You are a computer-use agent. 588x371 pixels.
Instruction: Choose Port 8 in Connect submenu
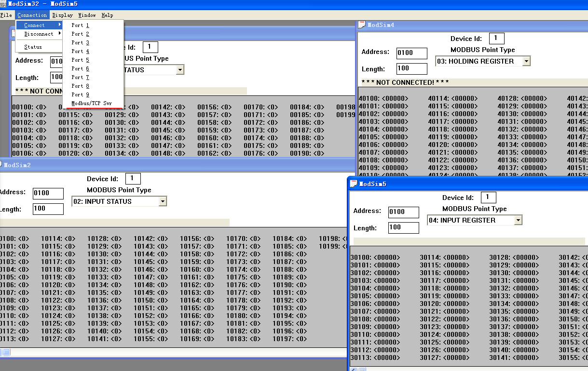(x=93, y=86)
